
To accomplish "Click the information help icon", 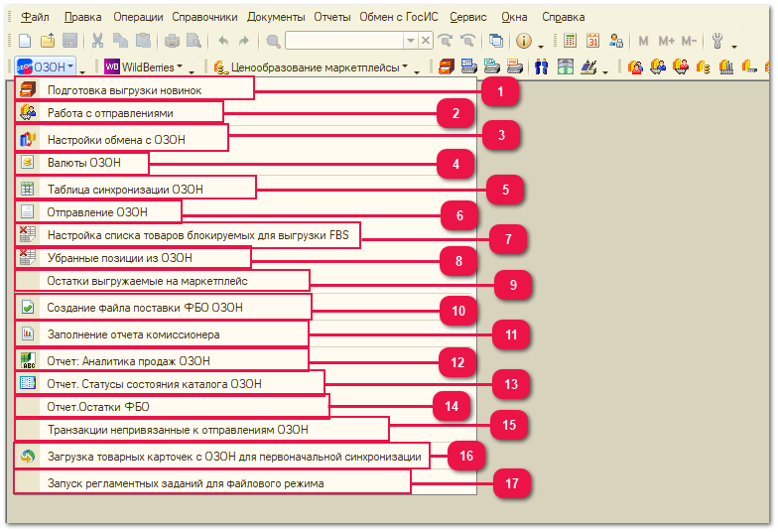I will point(524,42).
